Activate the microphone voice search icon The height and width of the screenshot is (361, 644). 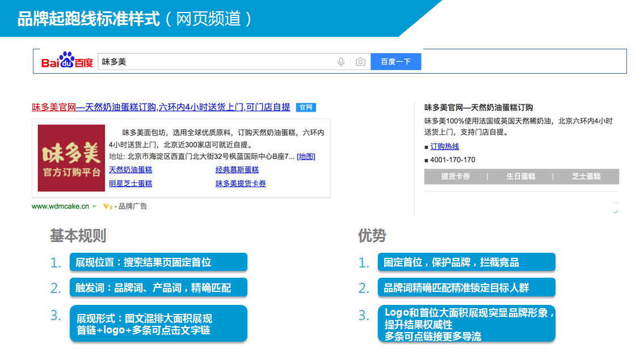tap(341, 62)
